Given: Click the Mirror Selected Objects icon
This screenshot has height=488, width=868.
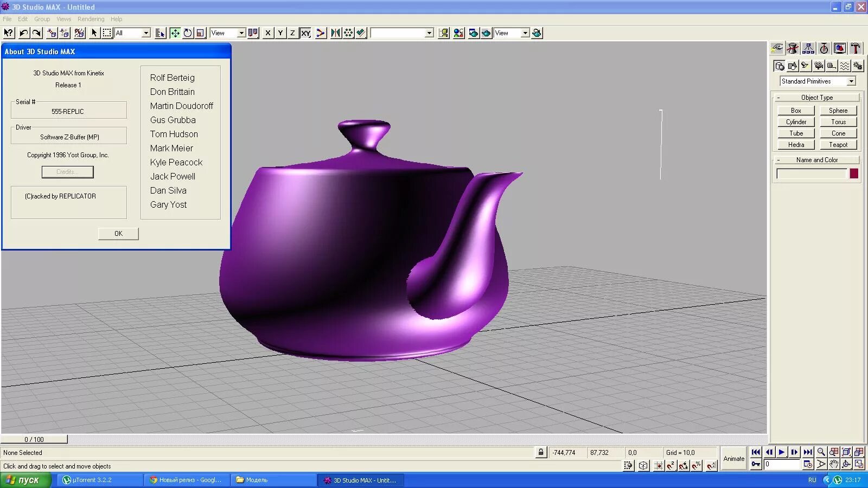Looking at the screenshot, I should coord(336,33).
